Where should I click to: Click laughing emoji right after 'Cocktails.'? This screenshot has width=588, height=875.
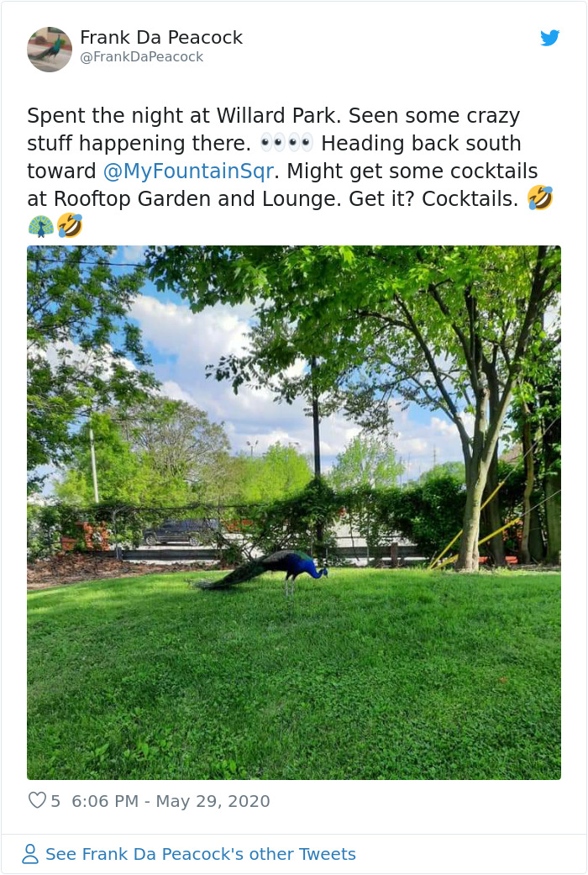(539, 198)
